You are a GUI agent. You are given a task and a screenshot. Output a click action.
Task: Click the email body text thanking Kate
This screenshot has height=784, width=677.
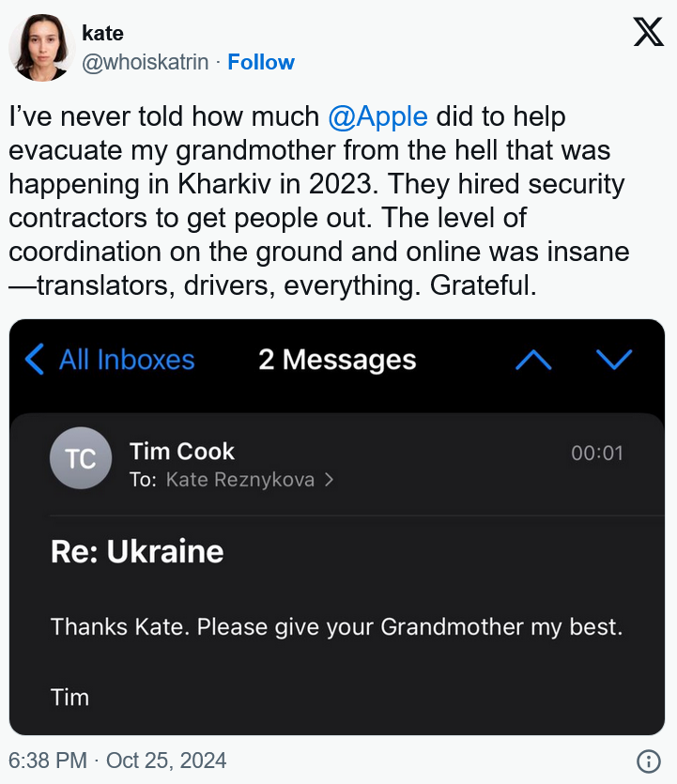click(x=336, y=626)
